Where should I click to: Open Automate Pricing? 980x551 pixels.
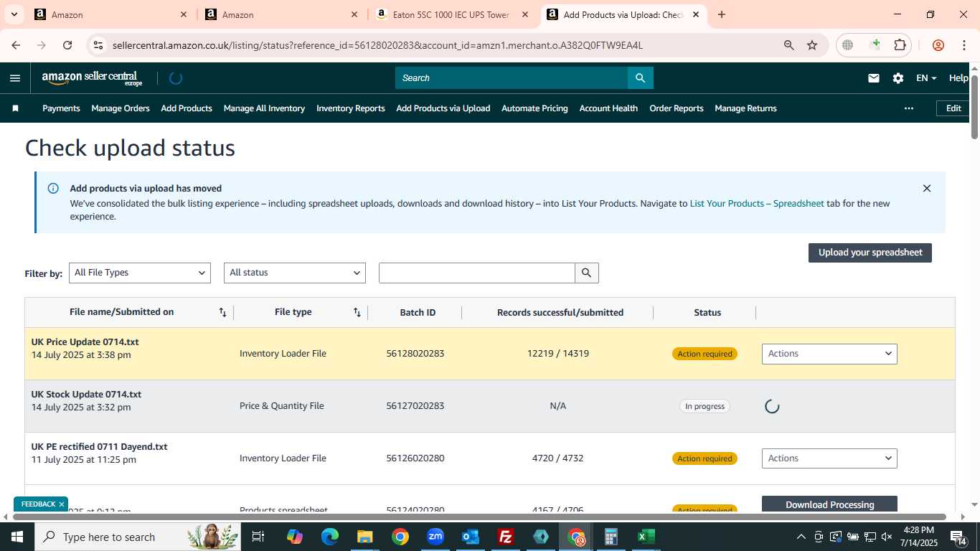coord(534,108)
